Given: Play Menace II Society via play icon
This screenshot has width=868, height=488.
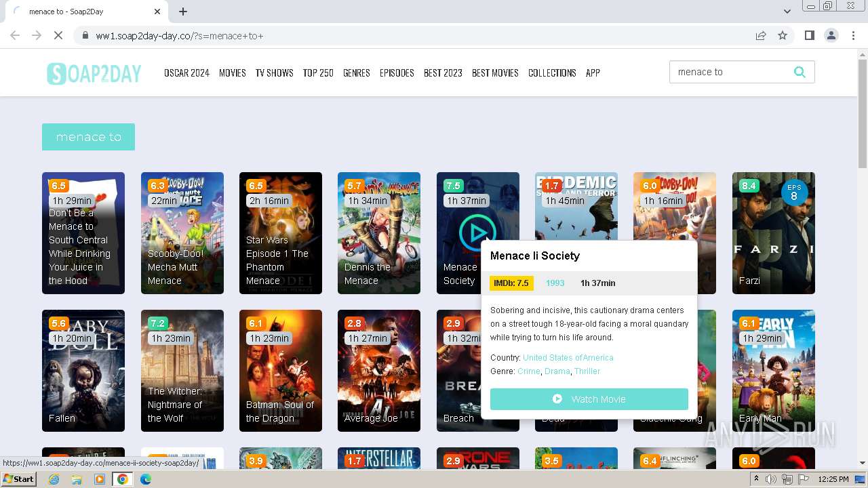Looking at the screenshot, I should click(477, 232).
